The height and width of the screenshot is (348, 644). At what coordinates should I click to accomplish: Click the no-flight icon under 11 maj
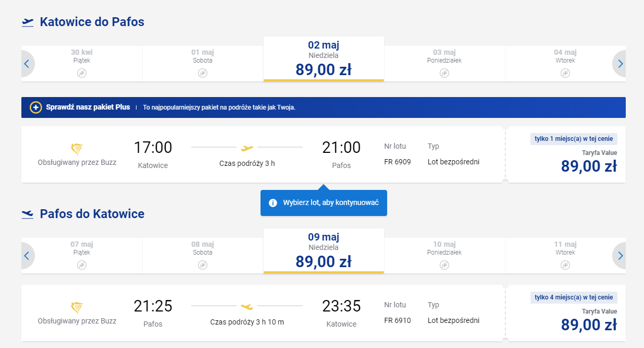pos(565,265)
